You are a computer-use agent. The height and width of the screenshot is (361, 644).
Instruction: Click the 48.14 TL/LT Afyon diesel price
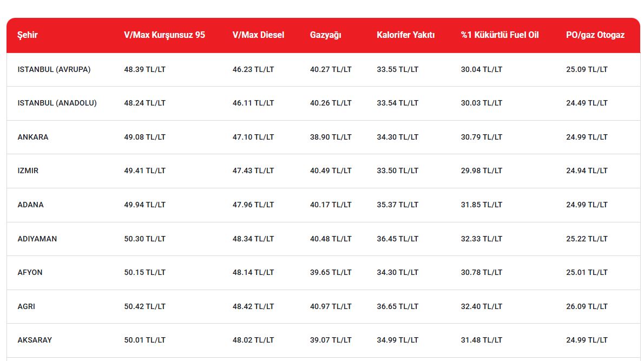pyautogui.click(x=253, y=272)
